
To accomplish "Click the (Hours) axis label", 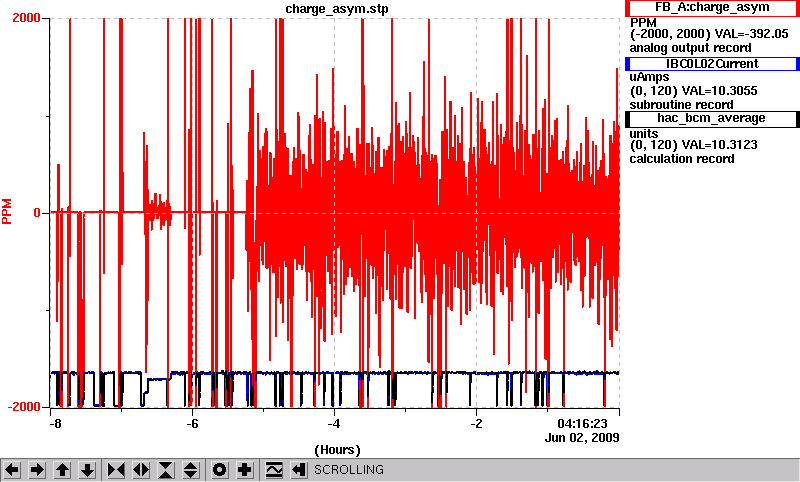I will point(337,450).
